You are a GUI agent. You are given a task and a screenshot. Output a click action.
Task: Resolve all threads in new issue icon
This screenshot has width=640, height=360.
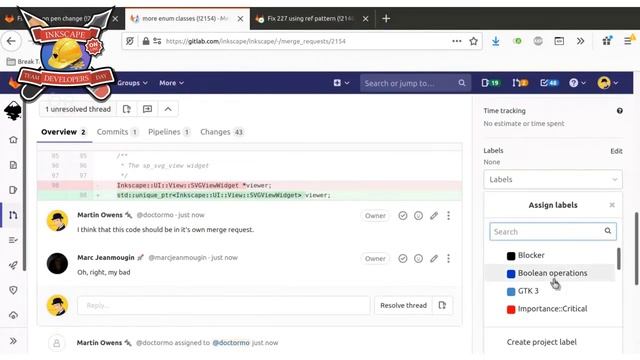[127, 109]
